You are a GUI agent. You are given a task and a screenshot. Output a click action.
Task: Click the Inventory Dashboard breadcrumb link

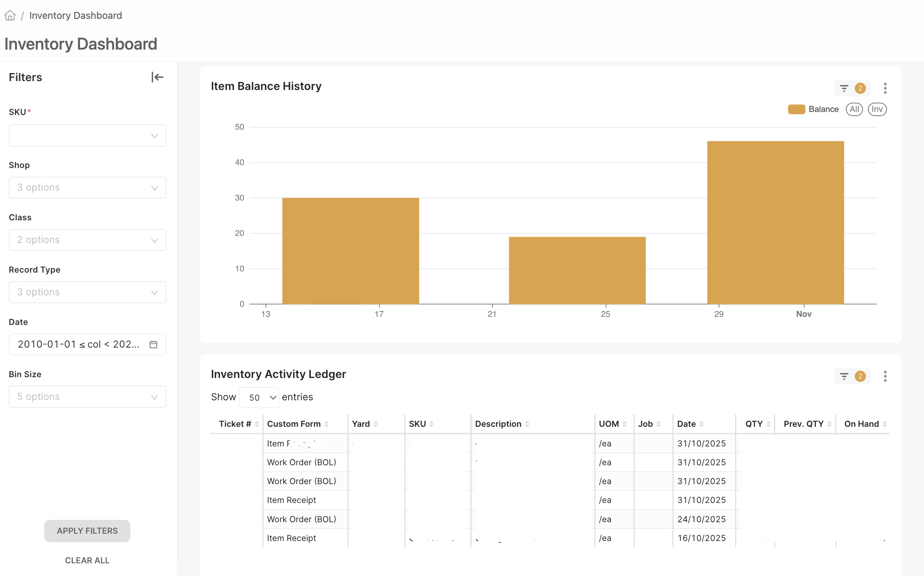[x=75, y=15]
